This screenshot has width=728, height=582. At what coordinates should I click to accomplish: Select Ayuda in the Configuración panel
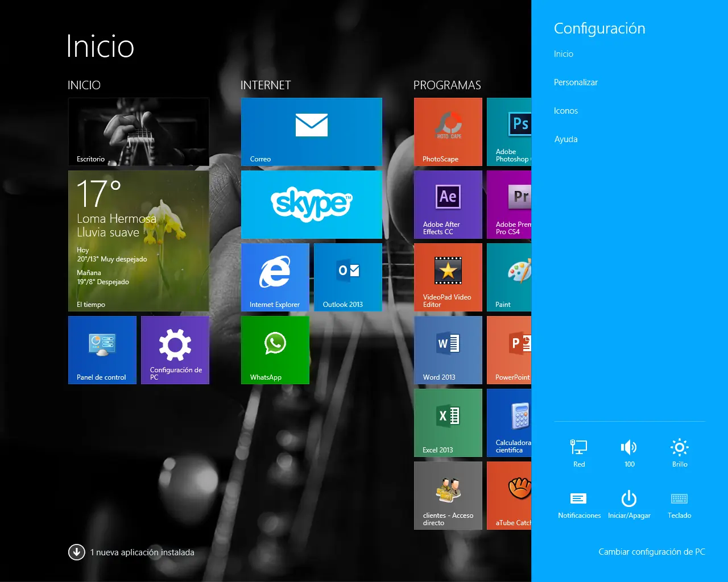click(566, 139)
